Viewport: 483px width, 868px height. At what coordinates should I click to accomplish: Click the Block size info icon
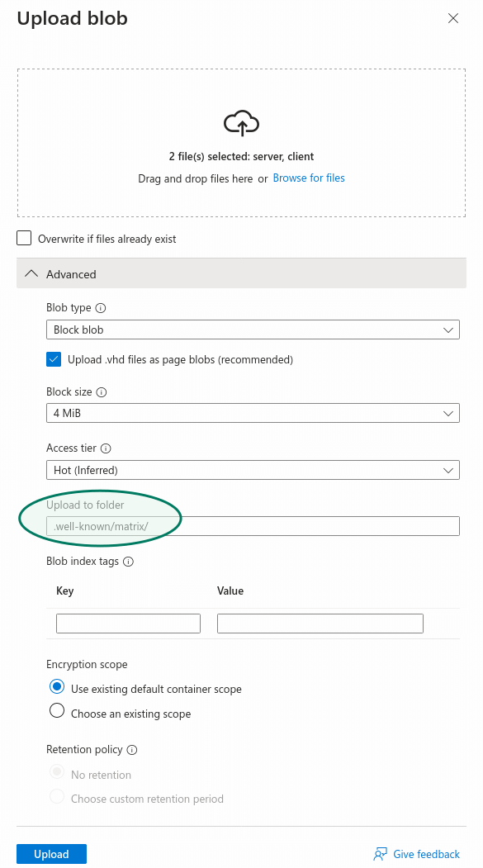pos(102,392)
